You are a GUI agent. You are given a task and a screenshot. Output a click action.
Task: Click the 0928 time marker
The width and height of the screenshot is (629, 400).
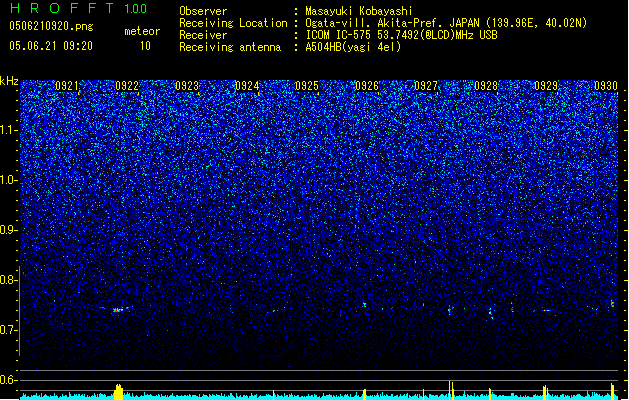point(486,86)
